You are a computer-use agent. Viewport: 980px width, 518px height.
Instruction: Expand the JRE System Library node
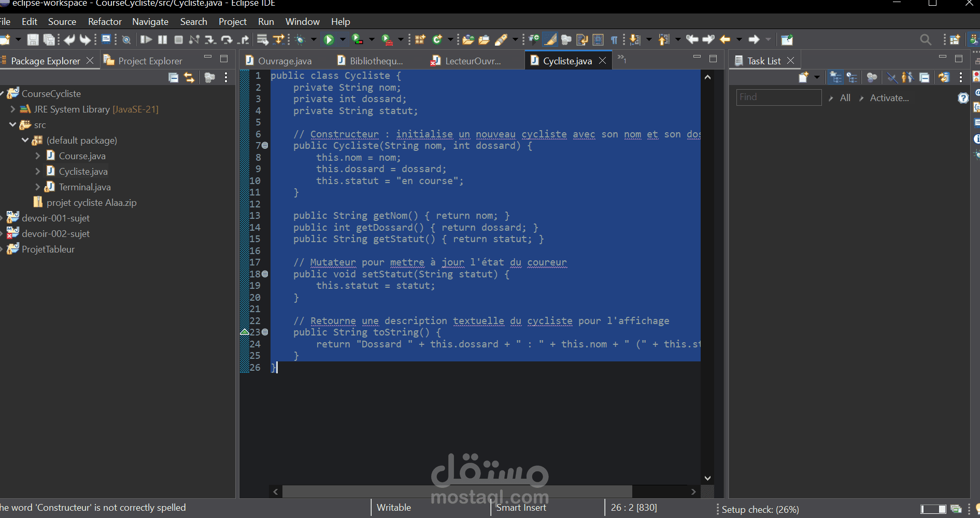(x=13, y=109)
